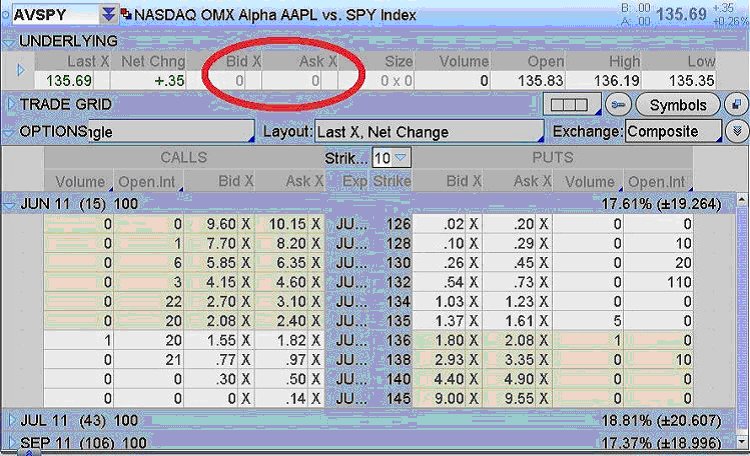Click call bid 1.55 for strike 136
Viewport: 750px width, 456px height.
click(x=221, y=340)
